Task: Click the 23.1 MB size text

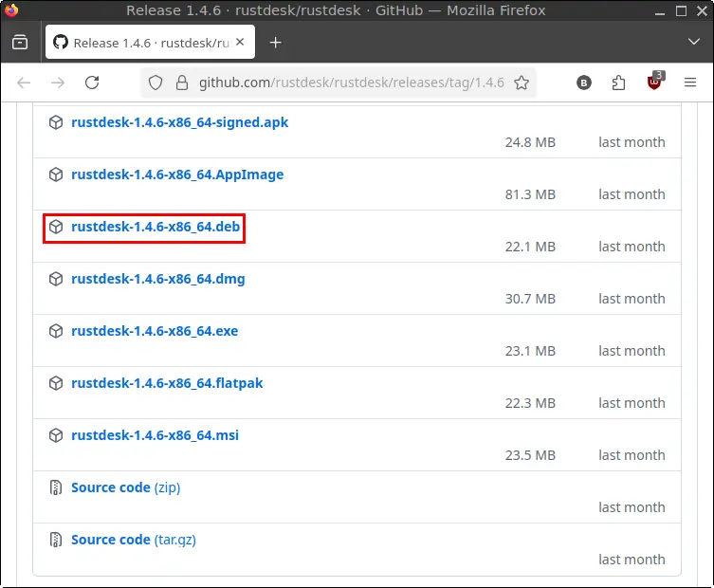Action: (x=530, y=351)
